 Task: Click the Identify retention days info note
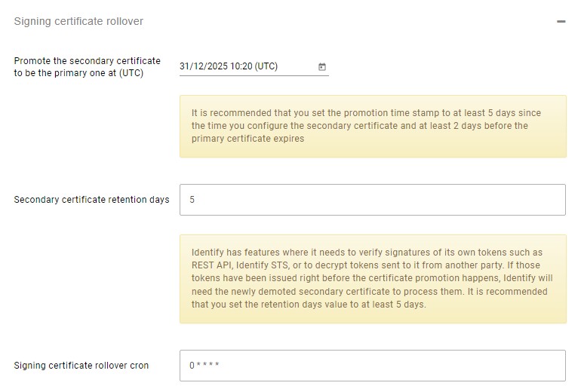coord(373,279)
